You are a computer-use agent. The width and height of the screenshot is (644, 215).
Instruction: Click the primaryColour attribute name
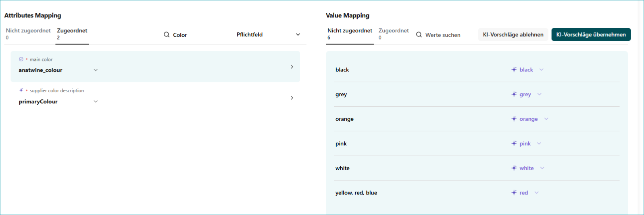[x=38, y=101]
